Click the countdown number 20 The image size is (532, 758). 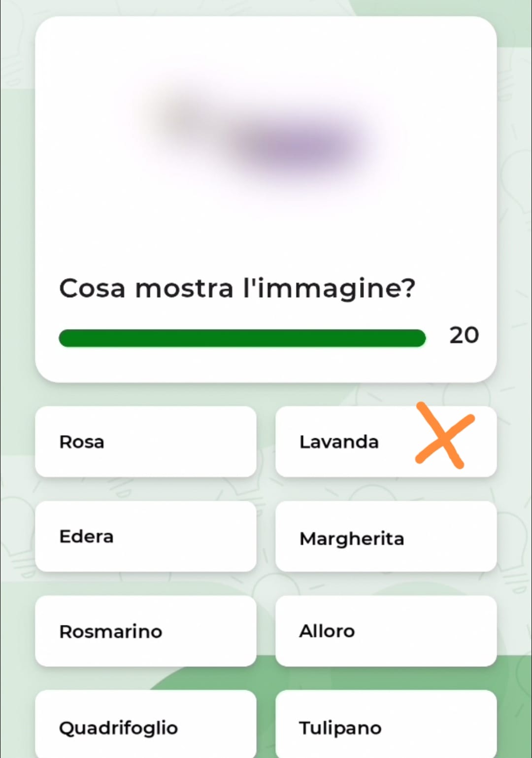tap(464, 336)
